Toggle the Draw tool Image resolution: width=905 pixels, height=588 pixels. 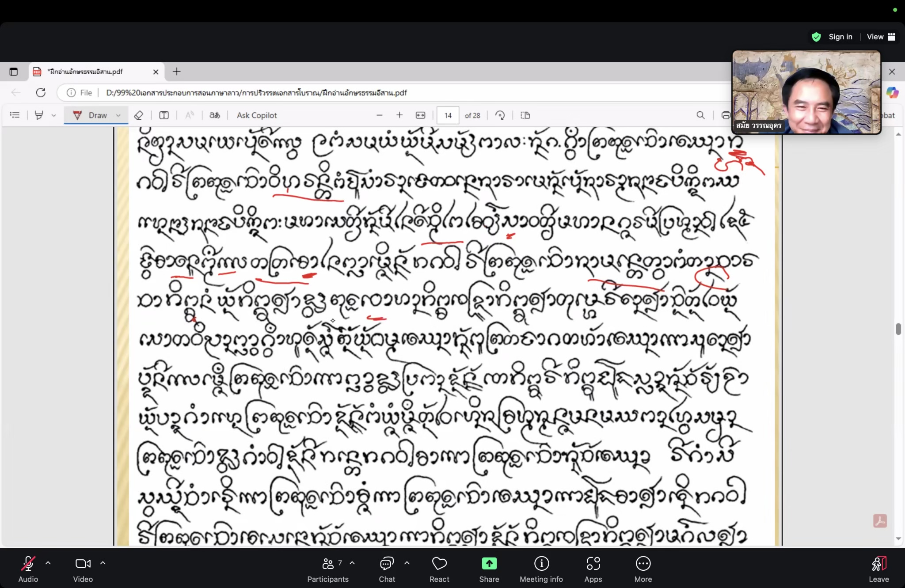pos(90,115)
